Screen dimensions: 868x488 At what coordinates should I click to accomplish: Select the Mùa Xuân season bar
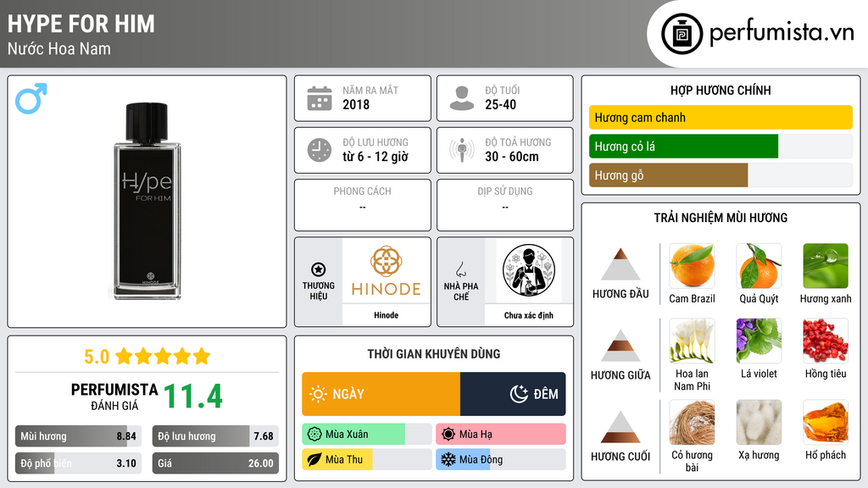pos(366,435)
